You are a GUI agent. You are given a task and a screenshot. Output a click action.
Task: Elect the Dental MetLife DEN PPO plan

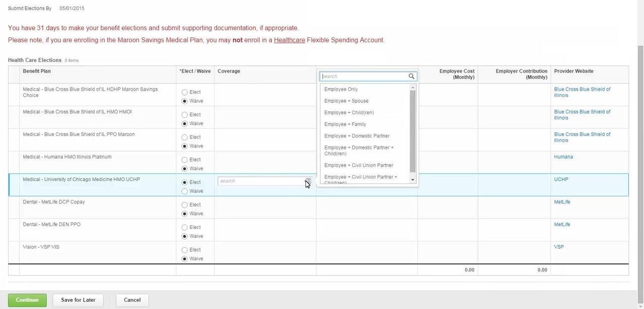pos(185,227)
